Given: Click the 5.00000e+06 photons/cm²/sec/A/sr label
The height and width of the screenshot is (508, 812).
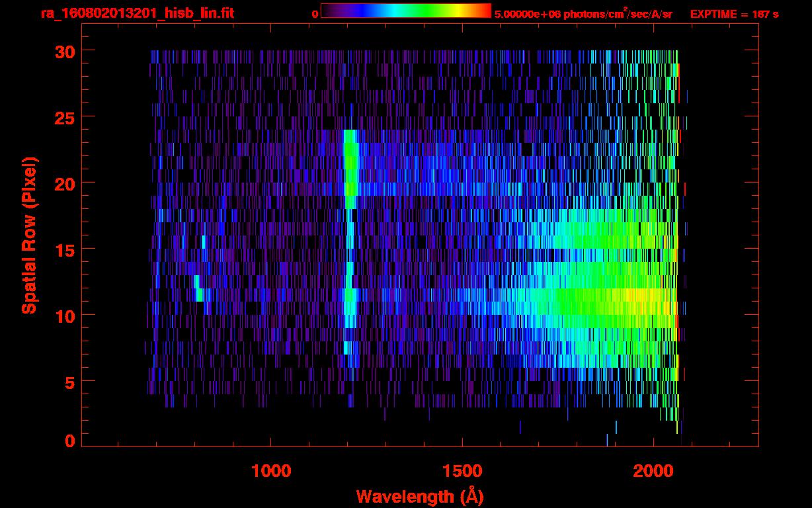Looking at the screenshot, I should click(583, 13).
